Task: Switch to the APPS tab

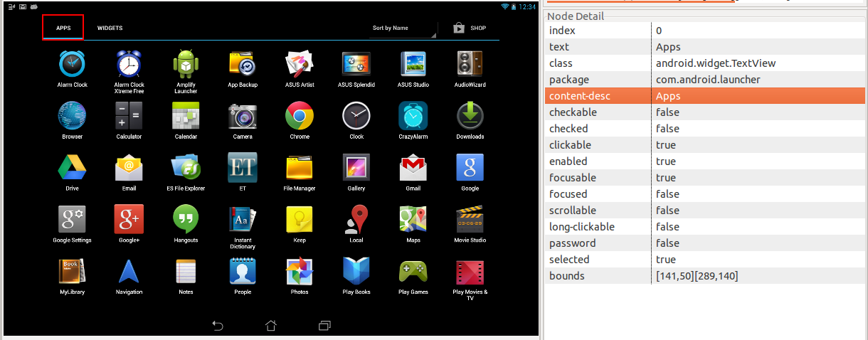Action: 63,28
